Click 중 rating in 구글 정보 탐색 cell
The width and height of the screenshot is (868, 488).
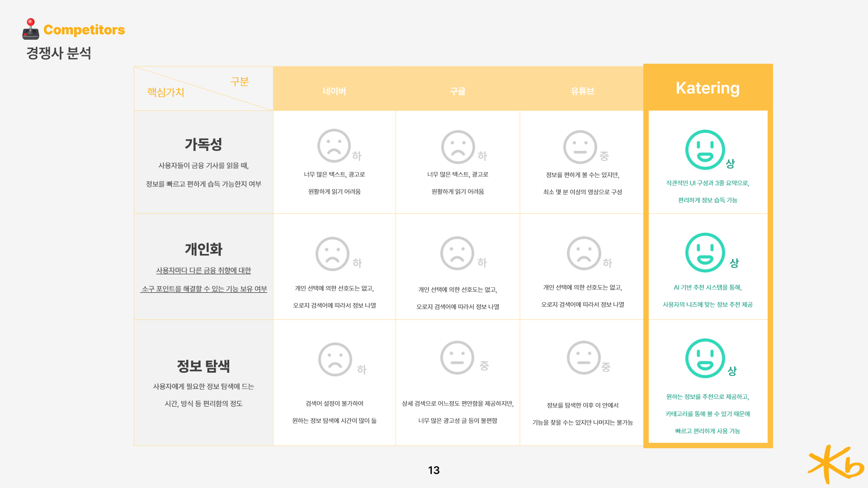[484, 366]
